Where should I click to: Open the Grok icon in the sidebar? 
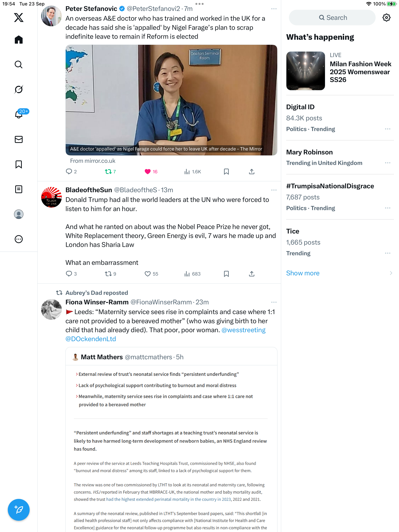(x=19, y=89)
